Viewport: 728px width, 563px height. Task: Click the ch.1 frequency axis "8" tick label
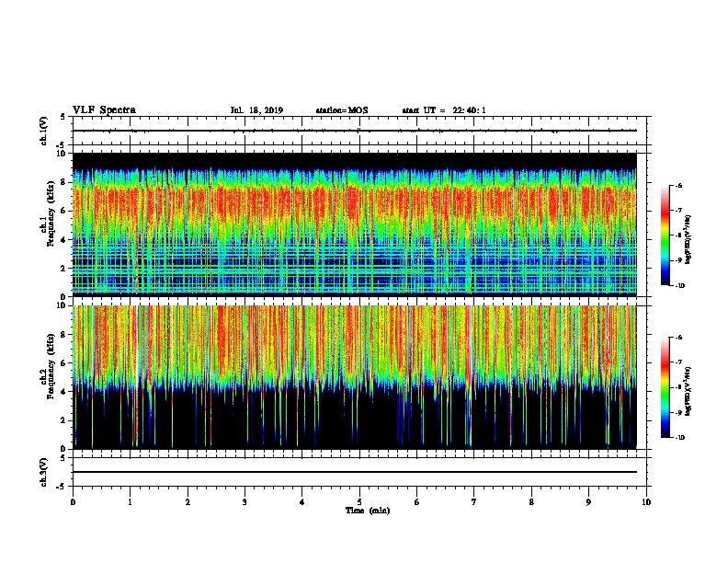pyautogui.click(x=63, y=182)
